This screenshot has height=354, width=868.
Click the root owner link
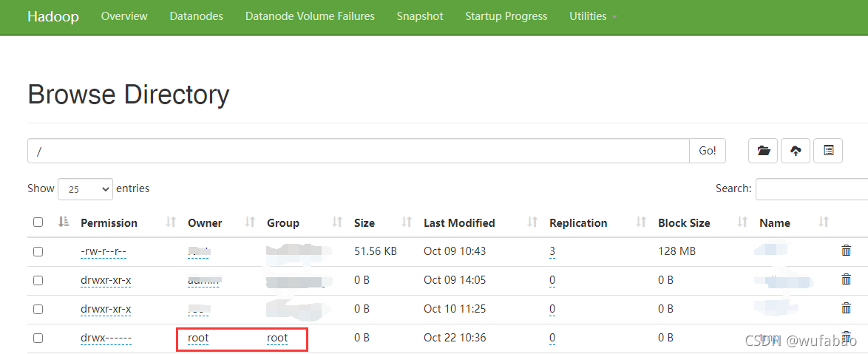(x=198, y=338)
